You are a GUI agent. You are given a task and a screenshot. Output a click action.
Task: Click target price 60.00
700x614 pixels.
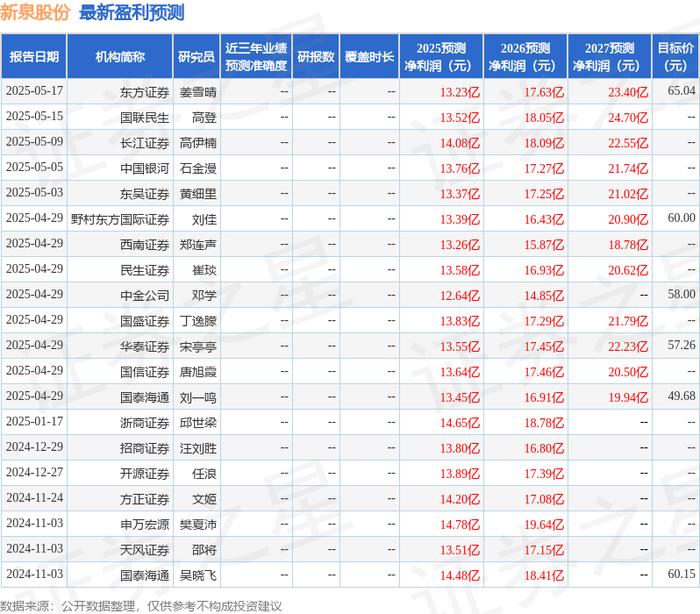tap(681, 218)
